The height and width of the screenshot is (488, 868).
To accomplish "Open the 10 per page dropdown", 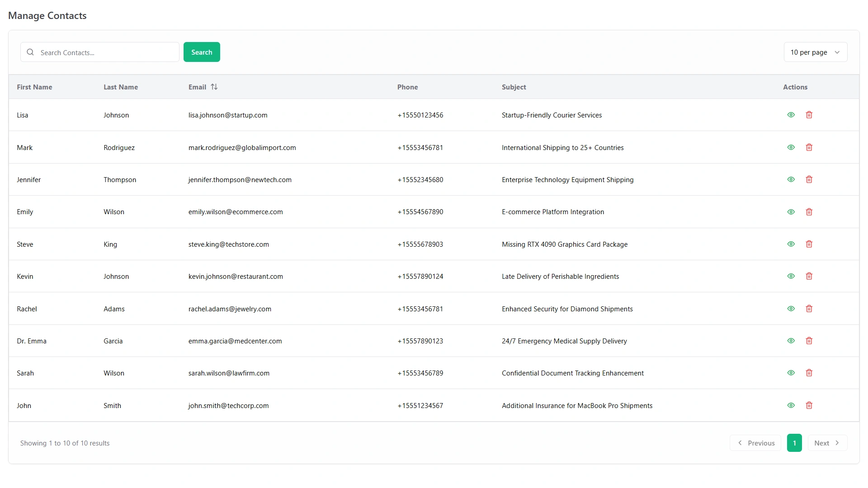I will point(815,52).
